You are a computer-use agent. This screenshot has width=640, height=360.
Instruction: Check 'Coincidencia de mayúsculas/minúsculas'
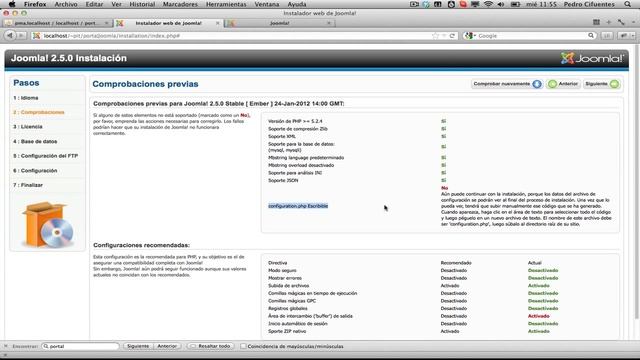point(243,346)
